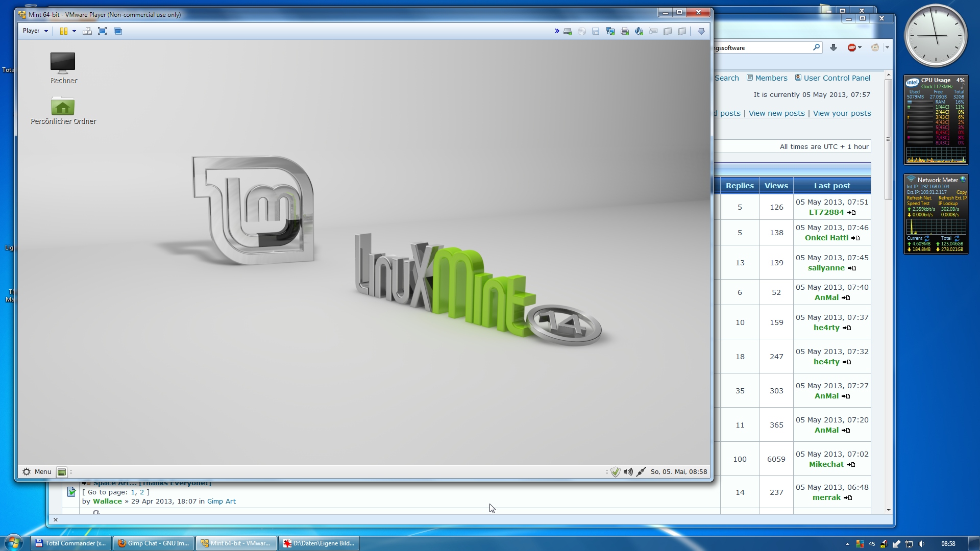Click the update manager shield icon
The width and height of the screenshot is (980, 551).
[616, 472]
